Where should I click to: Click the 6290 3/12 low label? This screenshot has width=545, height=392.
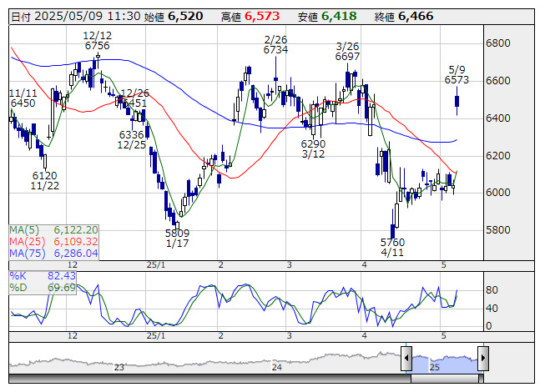coord(313,149)
